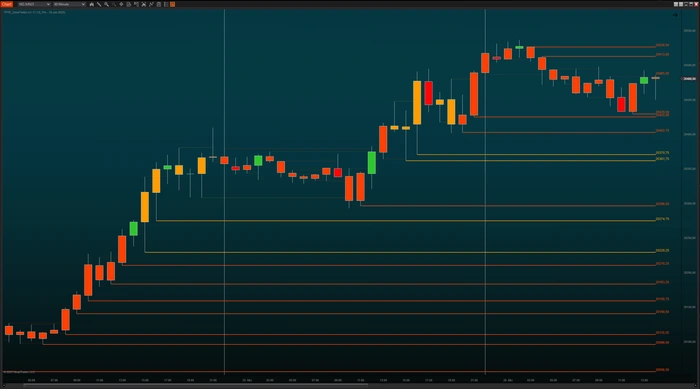Viewport: 700px width, 389px height.
Task: Click the topmost orange level label near price axis
Action: click(x=662, y=45)
